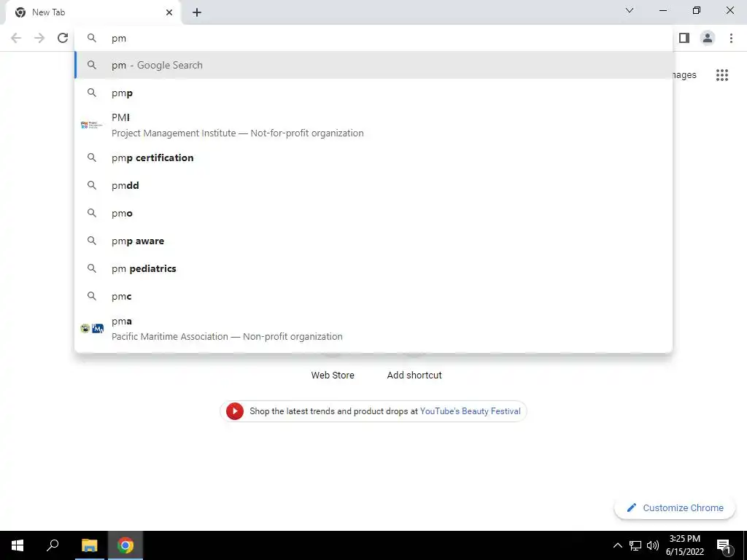Open network status tray icon

[x=635, y=545]
